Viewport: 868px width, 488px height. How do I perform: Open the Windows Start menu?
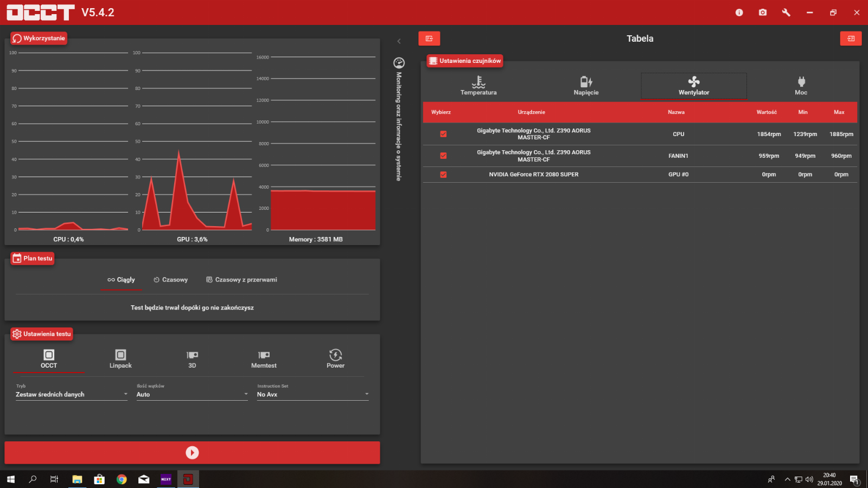tap(11, 479)
